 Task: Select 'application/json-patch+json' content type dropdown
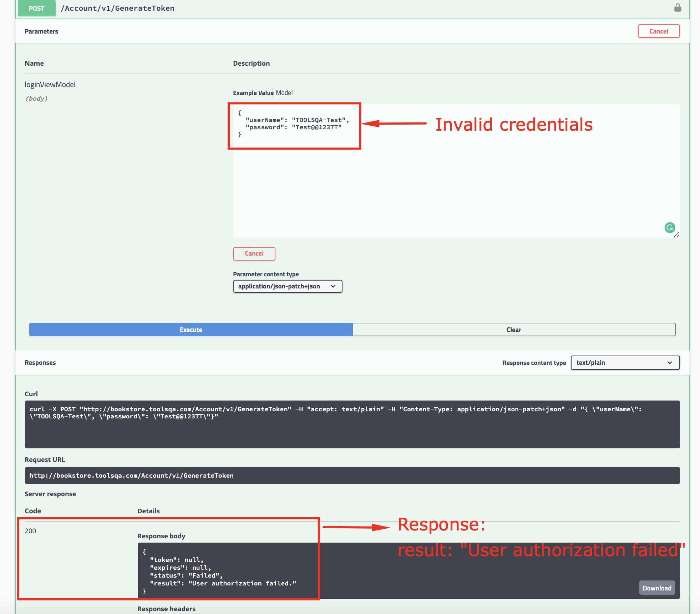coord(288,286)
